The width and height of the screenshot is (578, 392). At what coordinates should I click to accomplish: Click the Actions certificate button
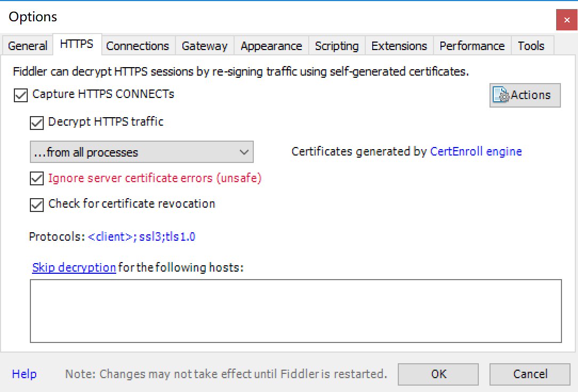[525, 95]
